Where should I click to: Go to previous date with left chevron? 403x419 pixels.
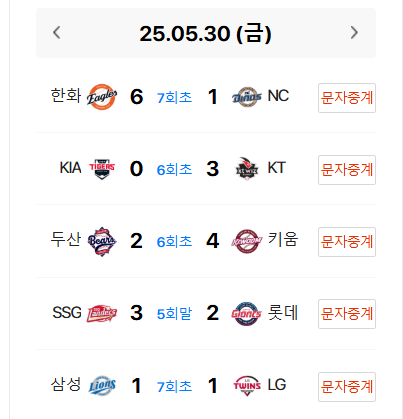tap(57, 33)
